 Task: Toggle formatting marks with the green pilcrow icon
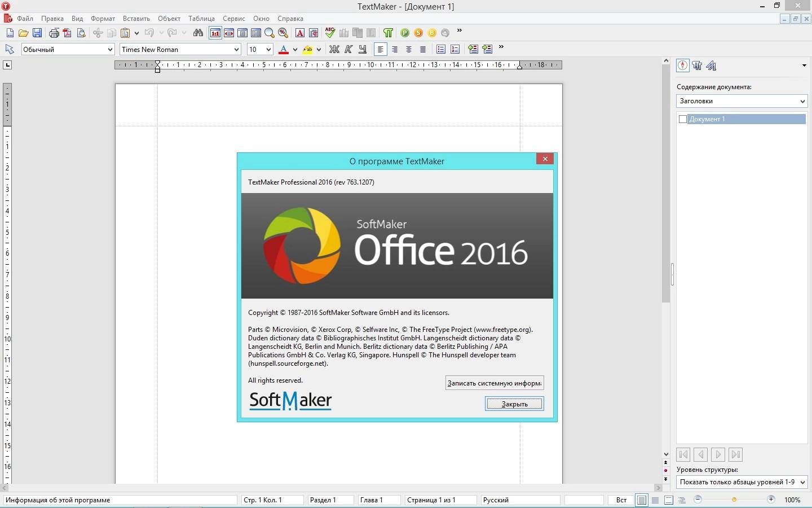(x=388, y=33)
